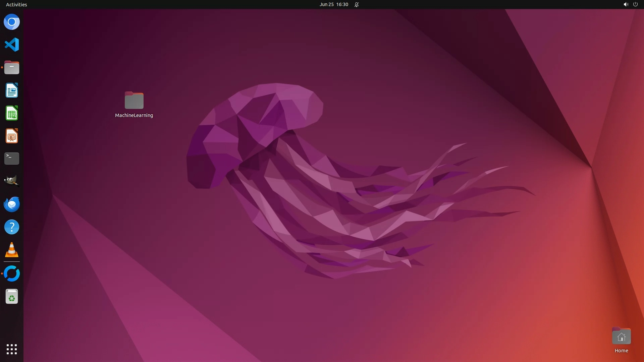Open Thunderbird mail client
Screen dimensions: 644x362
tap(12, 204)
